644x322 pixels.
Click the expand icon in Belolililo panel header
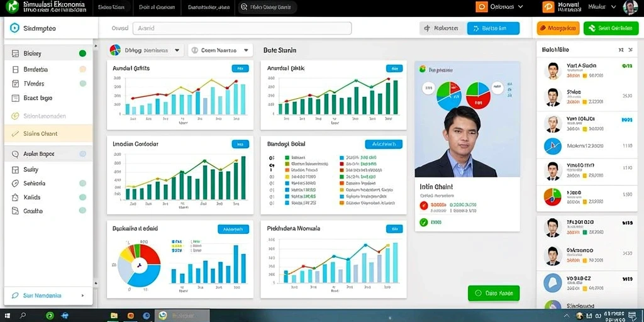(x=621, y=50)
